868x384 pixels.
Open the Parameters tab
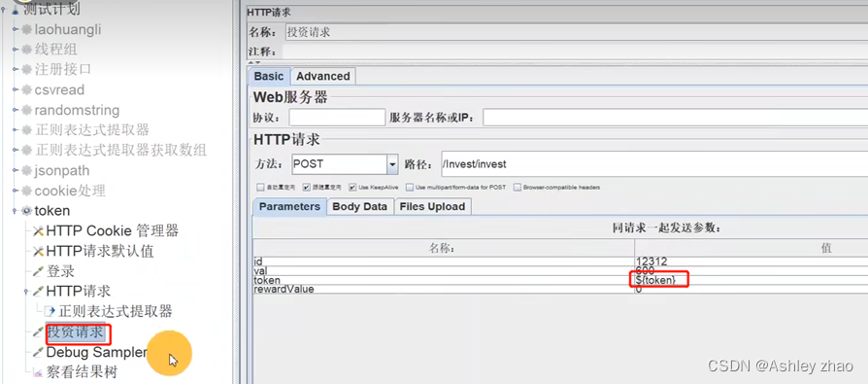click(289, 207)
